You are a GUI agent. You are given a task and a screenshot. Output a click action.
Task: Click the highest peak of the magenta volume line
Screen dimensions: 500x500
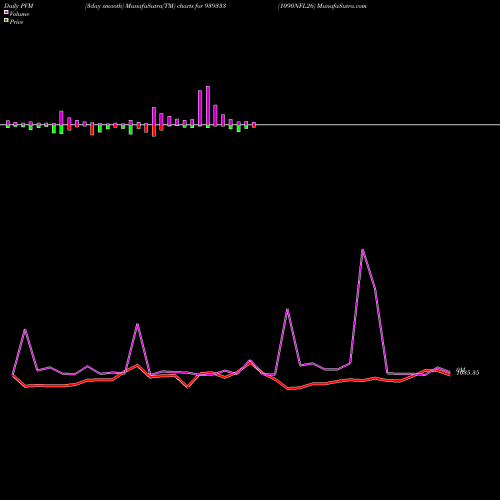click(x=362, y=250)
